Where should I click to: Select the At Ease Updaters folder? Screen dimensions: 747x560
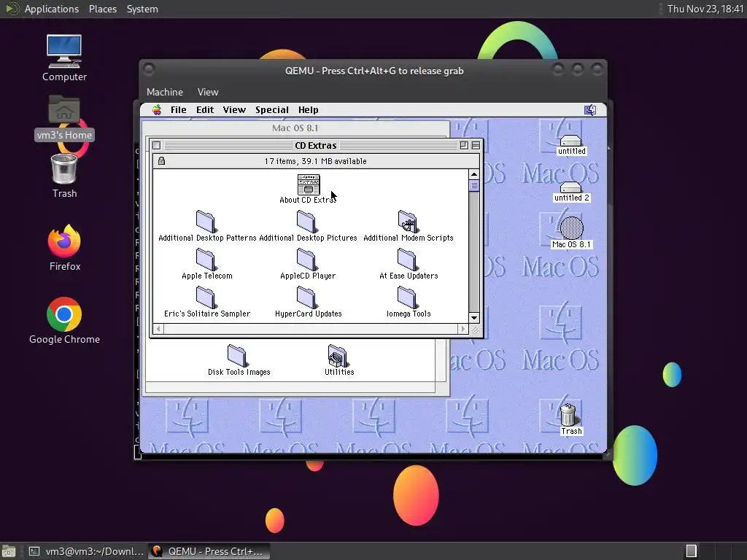[x=407, y=260]
